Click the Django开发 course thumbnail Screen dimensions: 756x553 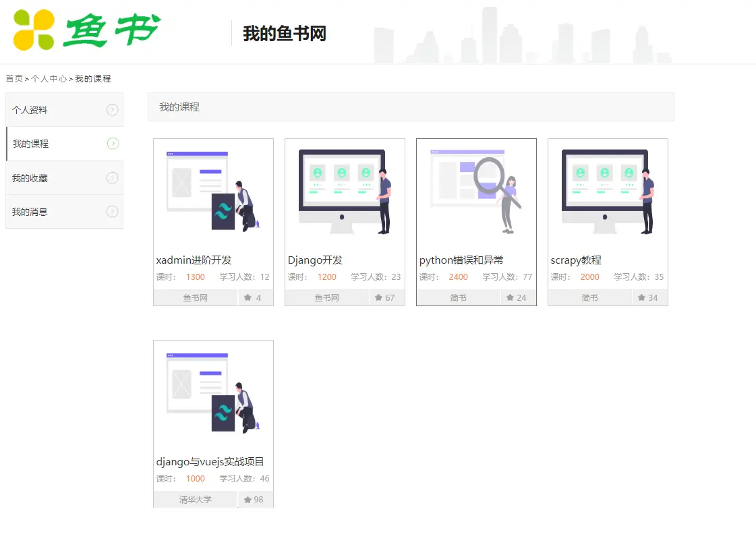pos(345,193)
